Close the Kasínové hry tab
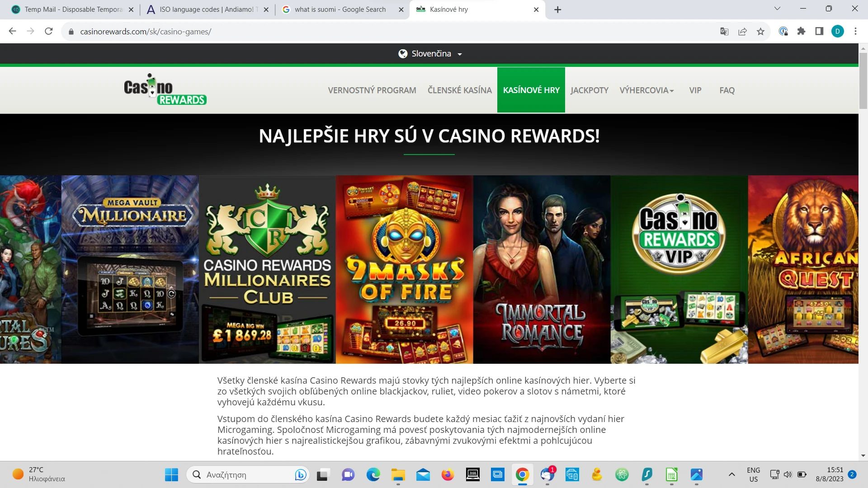Screen dimensions: 868x488 536,9
